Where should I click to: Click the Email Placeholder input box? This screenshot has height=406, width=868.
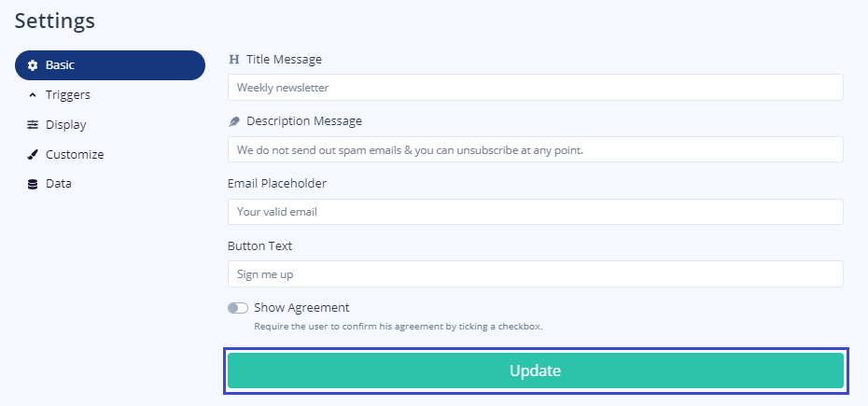535,212
